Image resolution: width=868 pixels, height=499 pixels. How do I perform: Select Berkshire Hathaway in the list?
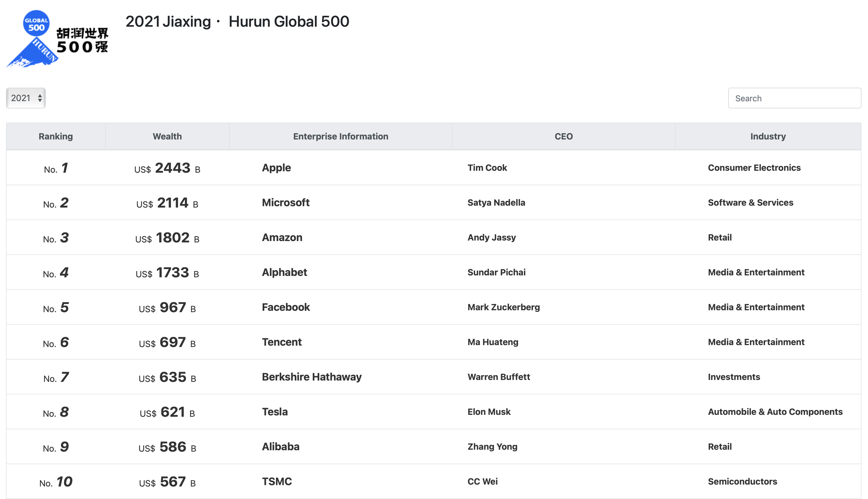point(311,377)
